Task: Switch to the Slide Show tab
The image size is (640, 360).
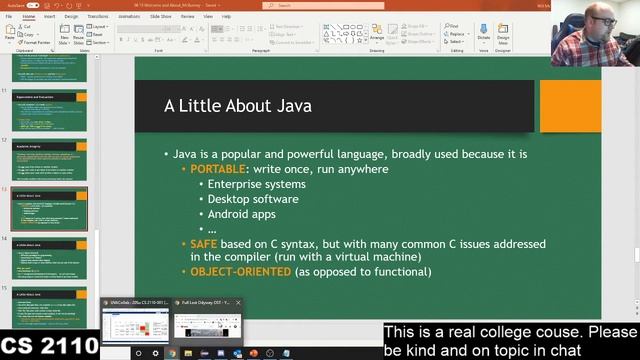Action: (161, 17)
